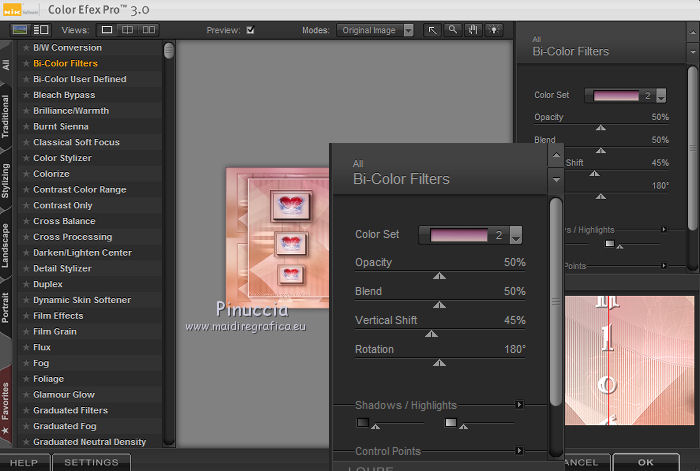The image size is (700, 471).
Task: Toggle favorite star for Glamour Glow
Action: (x=26, y=395)
